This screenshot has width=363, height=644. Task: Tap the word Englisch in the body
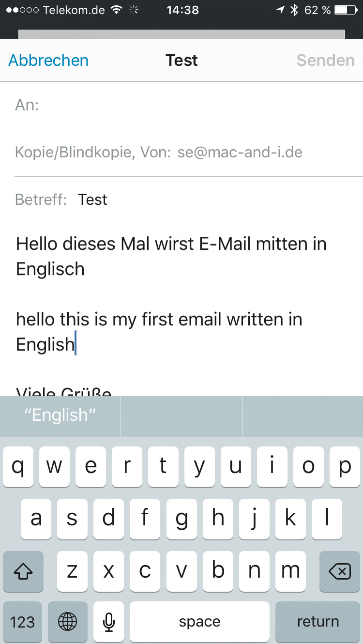coord(50,269)
